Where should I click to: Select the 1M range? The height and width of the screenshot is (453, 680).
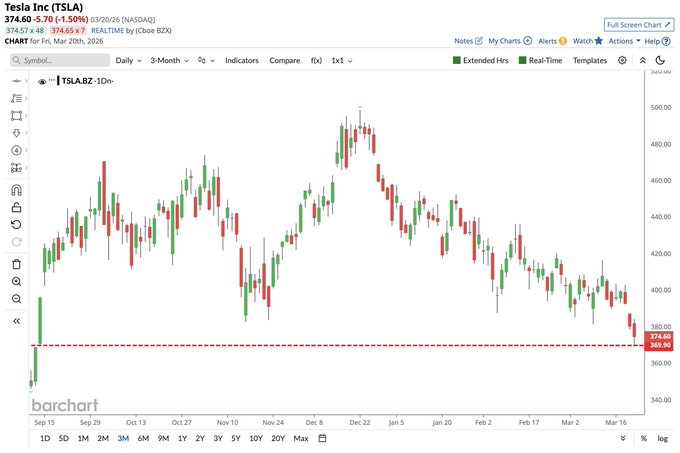coord(83,438)
